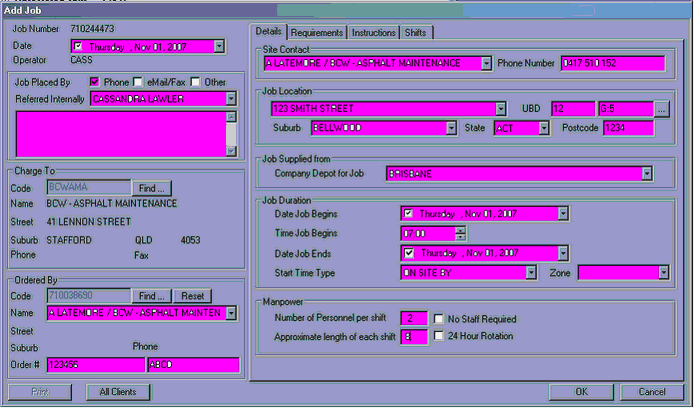The height and width of the screenshot is (408, 694).
Task: Click Find button in Charge To section
Action: click(151, 188)
